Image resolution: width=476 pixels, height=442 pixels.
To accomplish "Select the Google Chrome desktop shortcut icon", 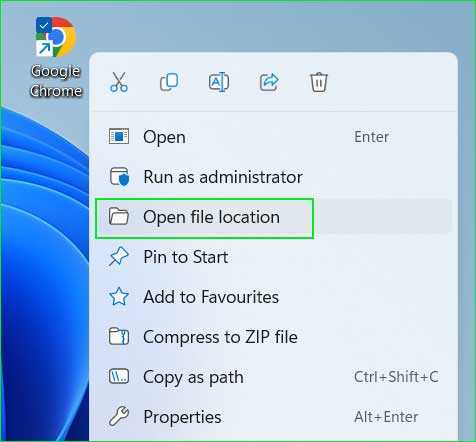I will click(56, 37).
